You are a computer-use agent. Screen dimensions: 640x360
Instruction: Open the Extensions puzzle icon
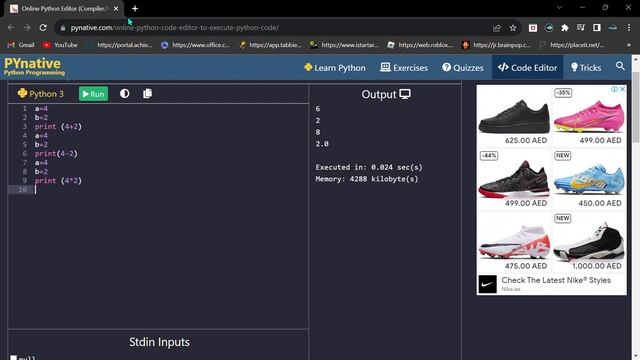coord(564,28)
